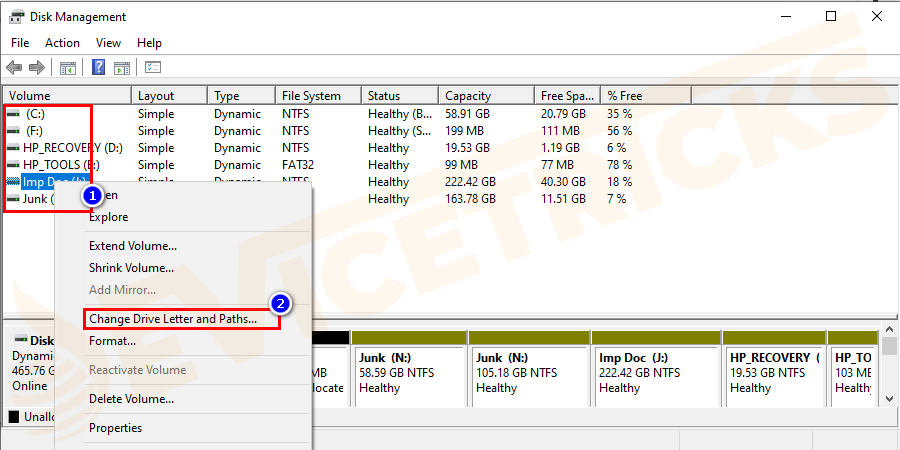Open the File menu

click(x=20, y=43)
